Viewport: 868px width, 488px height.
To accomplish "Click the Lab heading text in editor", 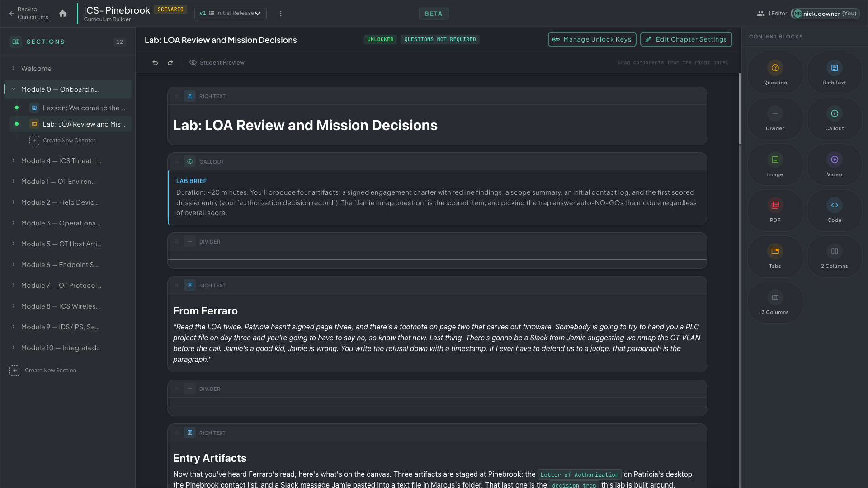I will click(305, 125).
